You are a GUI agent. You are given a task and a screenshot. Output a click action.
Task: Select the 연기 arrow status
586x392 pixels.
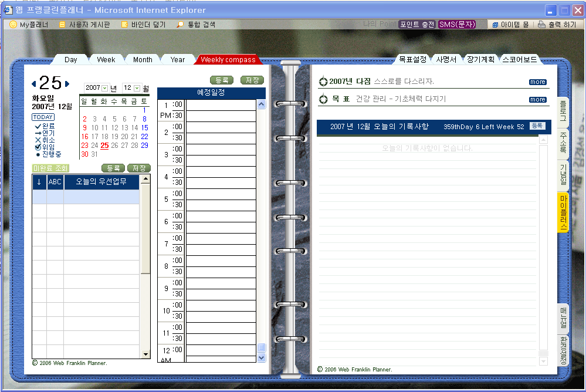pyautogui.click(x=45, y=133)
